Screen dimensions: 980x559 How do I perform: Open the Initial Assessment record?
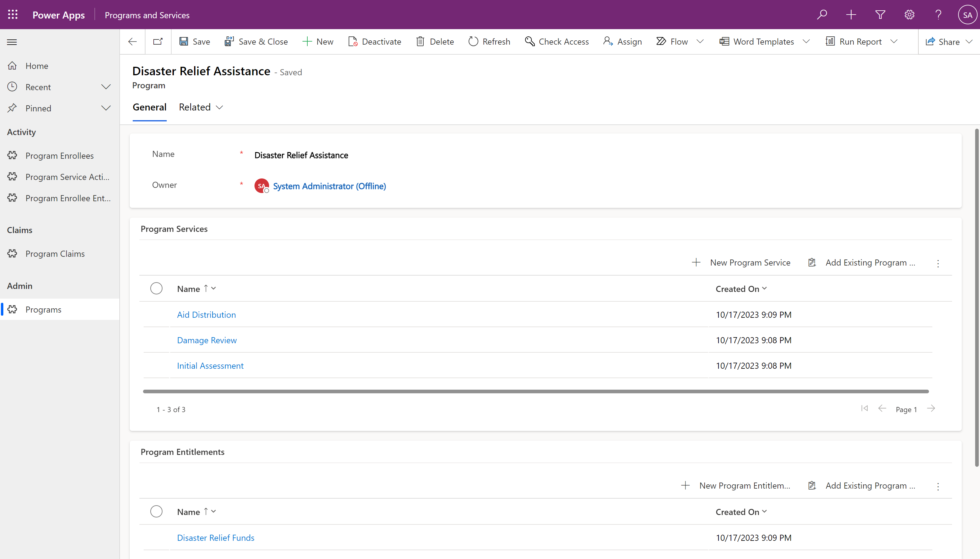pyautogui.click(x=210, y=365)
